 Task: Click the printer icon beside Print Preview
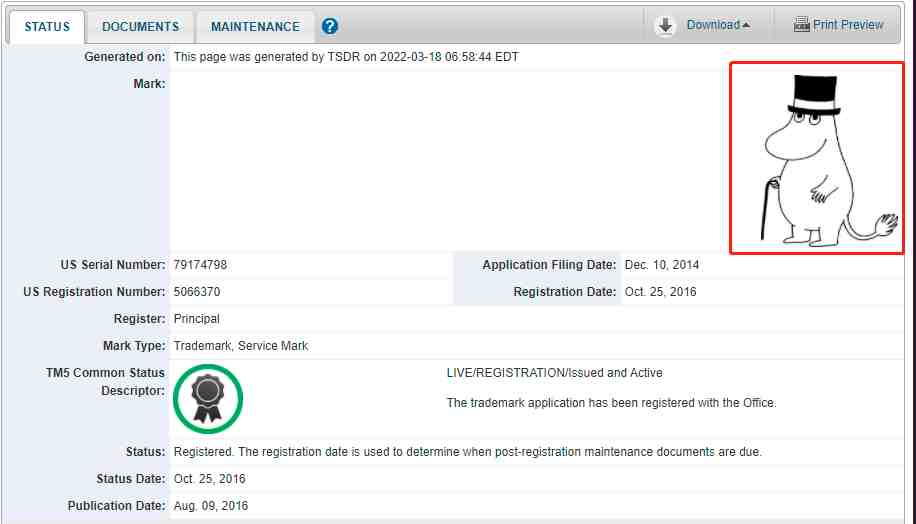point(802,25)
